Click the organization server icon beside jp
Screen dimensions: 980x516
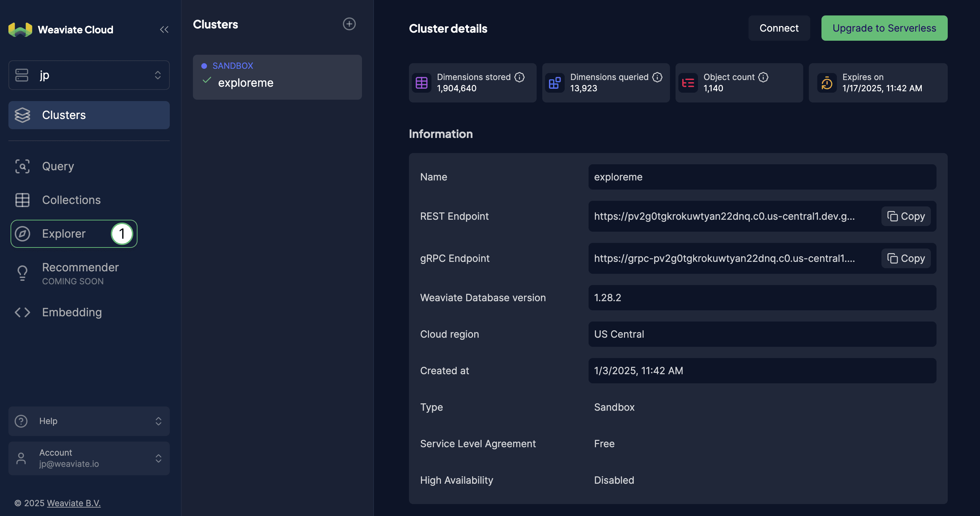(22, 75)
